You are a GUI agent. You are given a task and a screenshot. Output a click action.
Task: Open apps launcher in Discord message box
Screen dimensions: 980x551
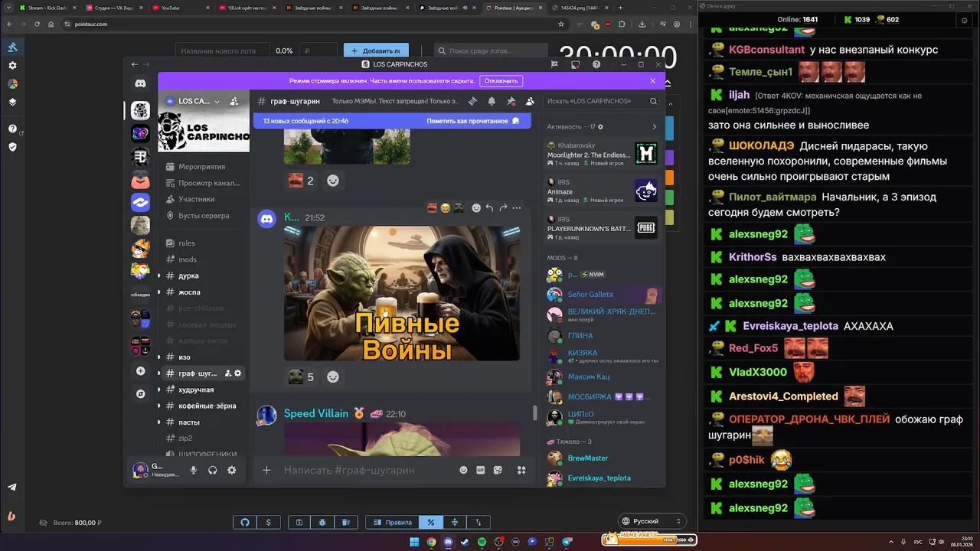[x=521, y=470]
